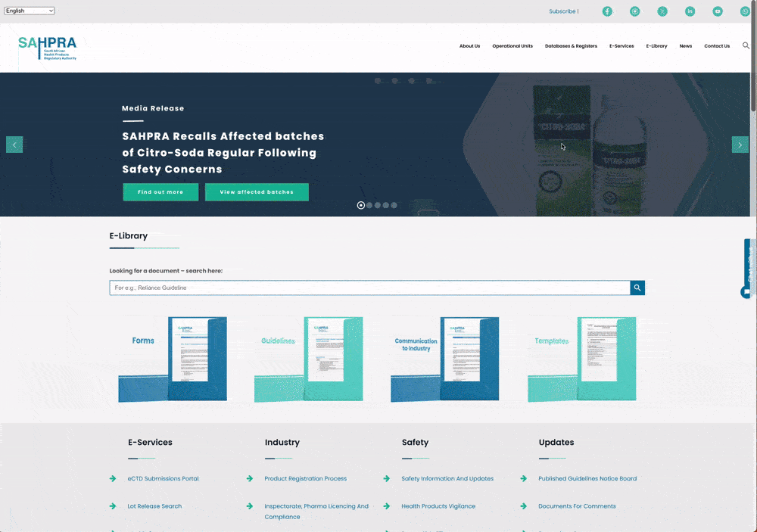Screen dimensions: 757x532
Task: Go to next slide with right arrow
Action: point(740,145)
